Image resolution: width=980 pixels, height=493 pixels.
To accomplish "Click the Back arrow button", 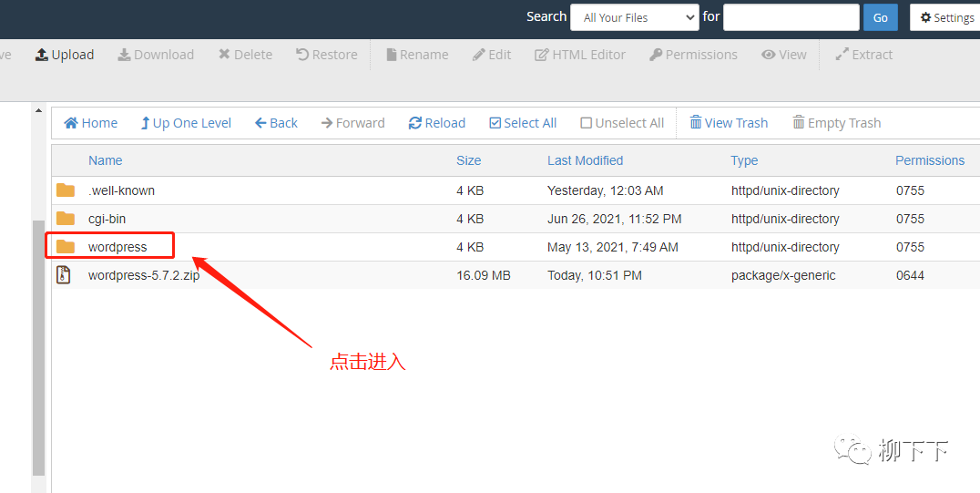I will coord(260,123).
